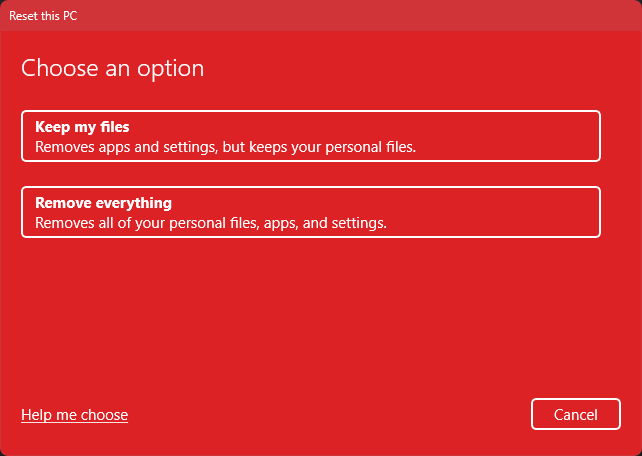
Task: Open the Help me choose link
Action: pyautogui.click(x=75, y=415)
